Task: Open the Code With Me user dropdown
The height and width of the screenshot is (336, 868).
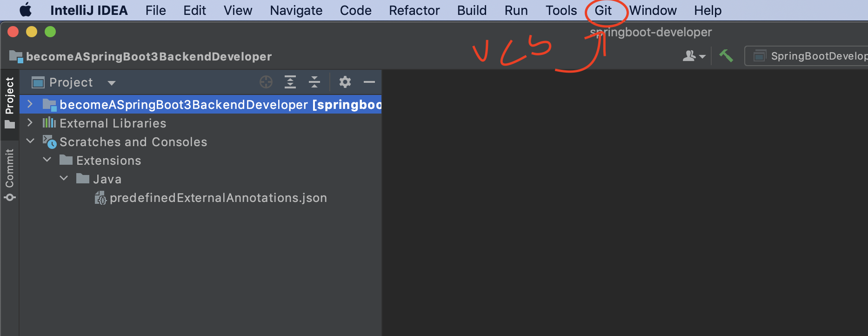Action: (694, 56)
